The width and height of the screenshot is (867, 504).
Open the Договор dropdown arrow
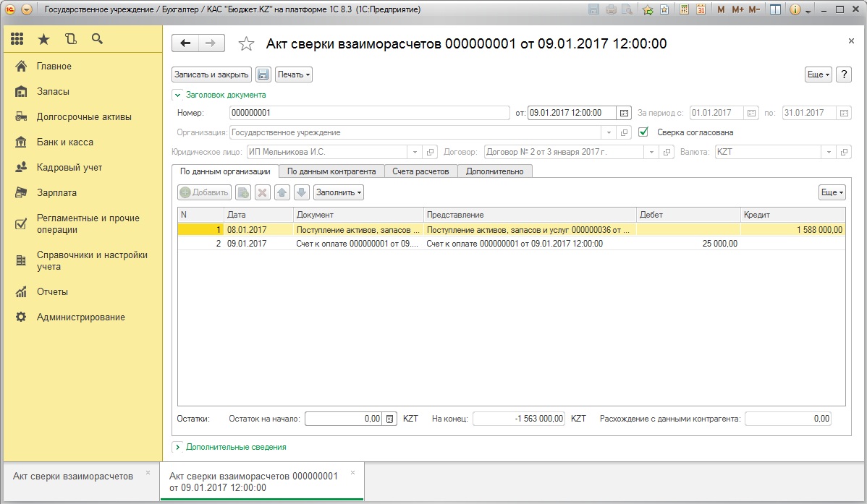[651, 152]
